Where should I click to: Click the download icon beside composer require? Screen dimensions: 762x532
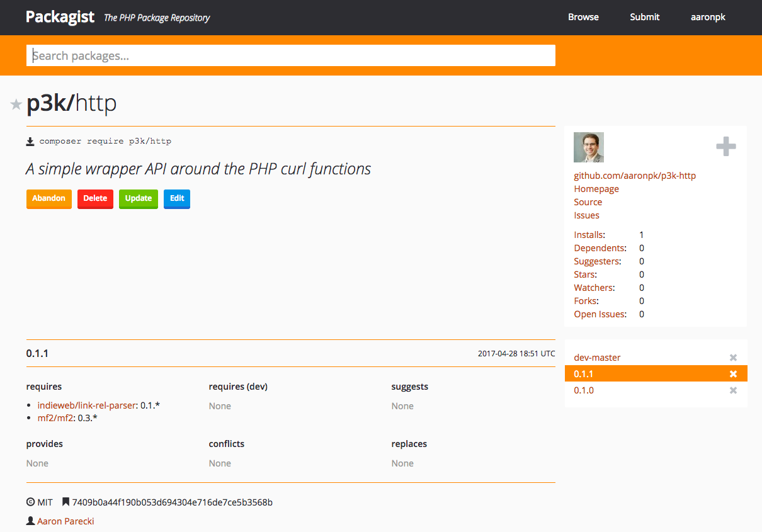click(x=30, y=142)
